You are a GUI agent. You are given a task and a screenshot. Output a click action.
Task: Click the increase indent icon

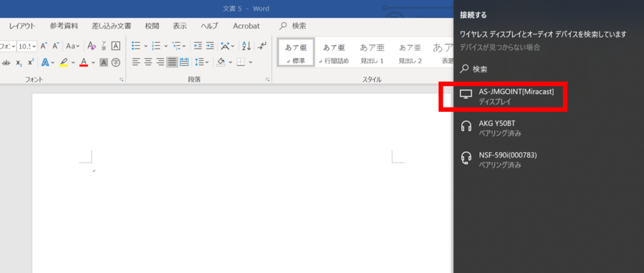point(210,46)
